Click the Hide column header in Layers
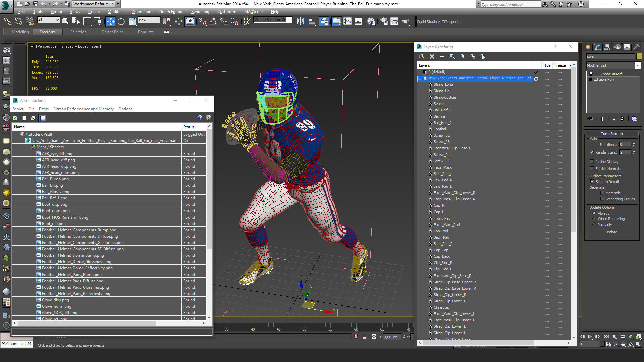 click(x=547, y=65)
